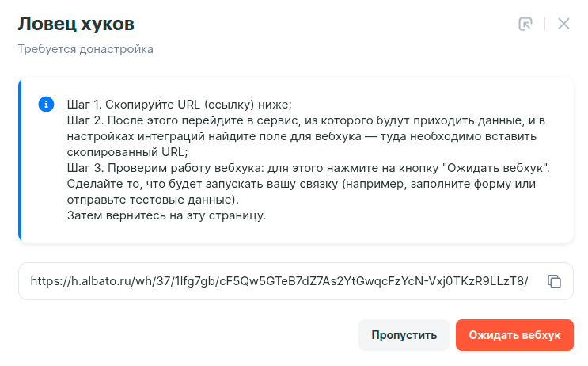Click the Затем вернитесь на эту страницу line
This screenshot has height=366, width=588.
click(x=166, y=215)
